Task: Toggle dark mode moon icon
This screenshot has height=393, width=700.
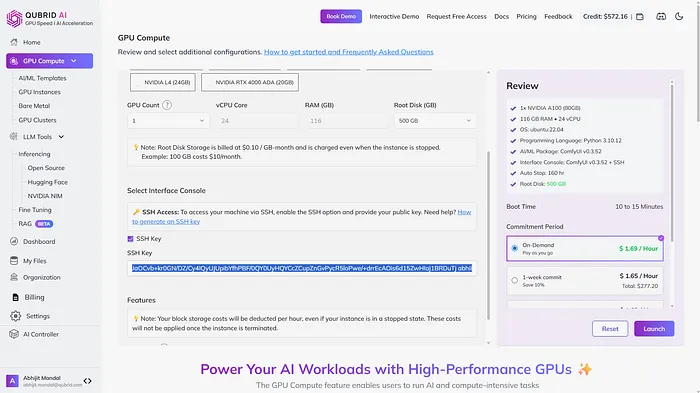Action: [679, 17]
